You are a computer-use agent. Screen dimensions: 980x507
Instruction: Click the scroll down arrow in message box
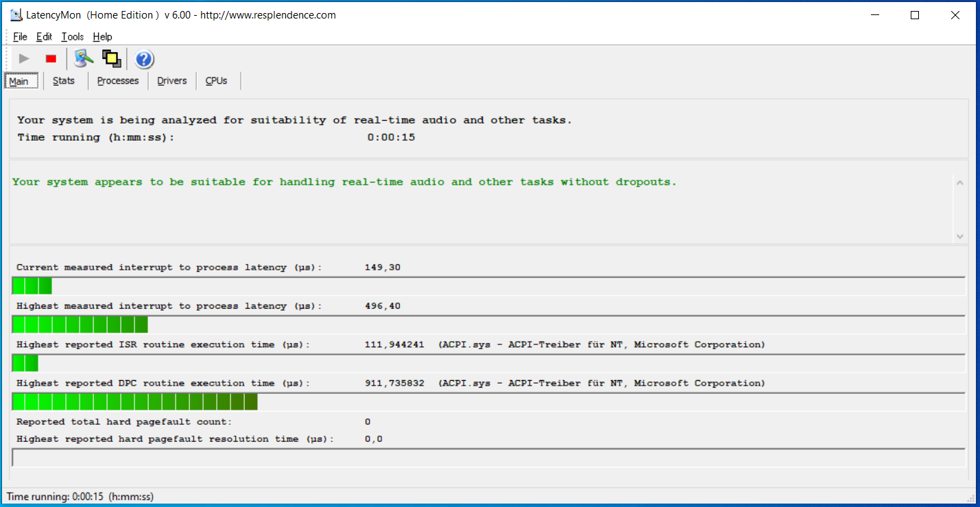[x=959, y=236]
